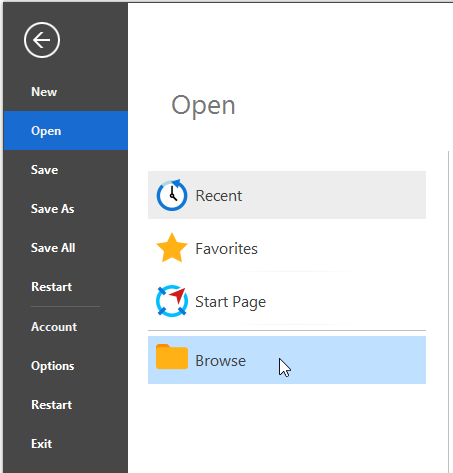The height and width of the screenshot is (473, 453).
Task: Select the Recent clock icon
Action: (x=172, y=195)
